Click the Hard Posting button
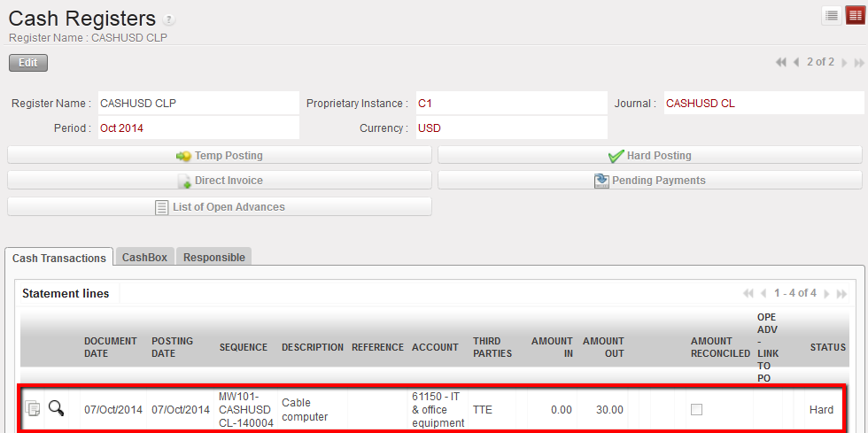Image resolution: width=868 pixels, height=433 pixels. point(649,156)
